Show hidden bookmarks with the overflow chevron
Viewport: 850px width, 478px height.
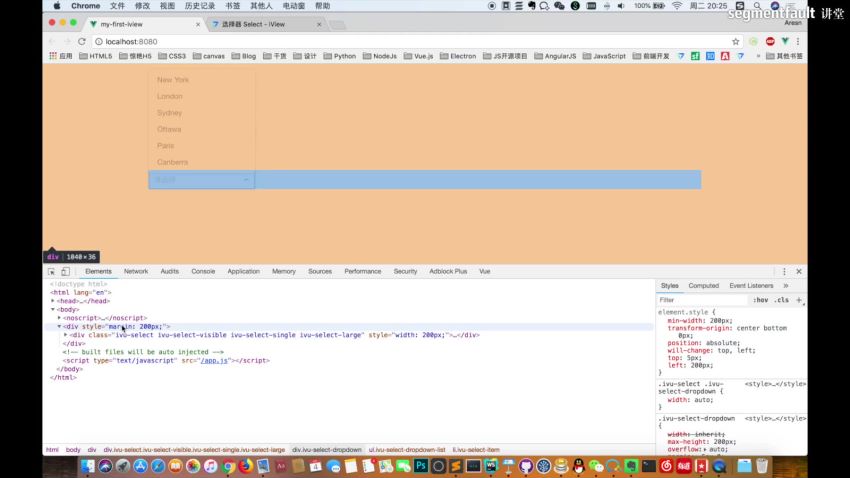point(758,56)
